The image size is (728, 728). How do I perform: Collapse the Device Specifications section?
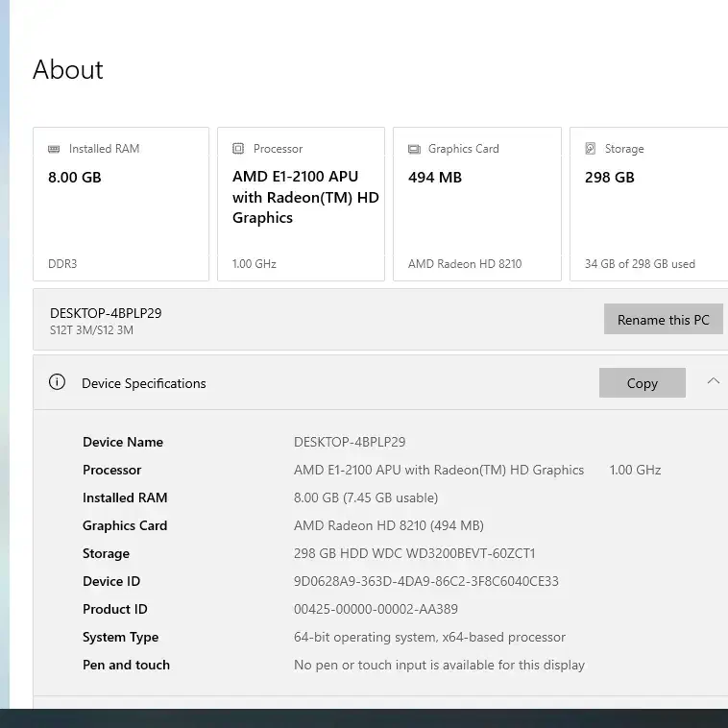[713, 381]
